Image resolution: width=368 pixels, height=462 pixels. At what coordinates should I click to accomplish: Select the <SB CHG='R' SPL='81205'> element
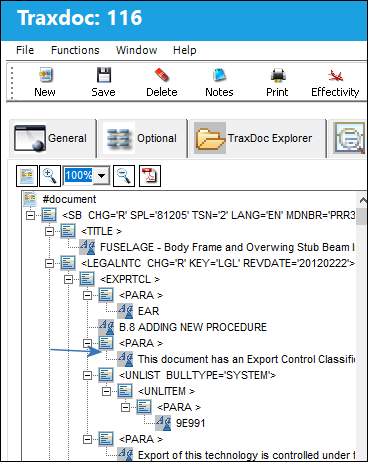click(x=209, y=215)
